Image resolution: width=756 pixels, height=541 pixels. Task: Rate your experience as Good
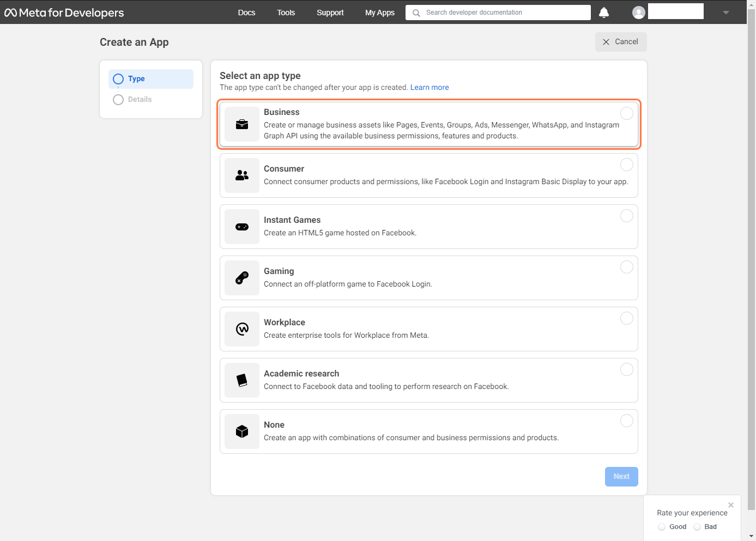tap(662, 527)
